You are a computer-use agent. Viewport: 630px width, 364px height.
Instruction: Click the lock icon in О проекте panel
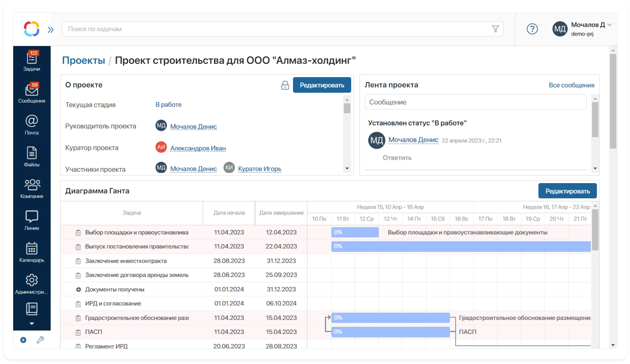pos(285,85)
